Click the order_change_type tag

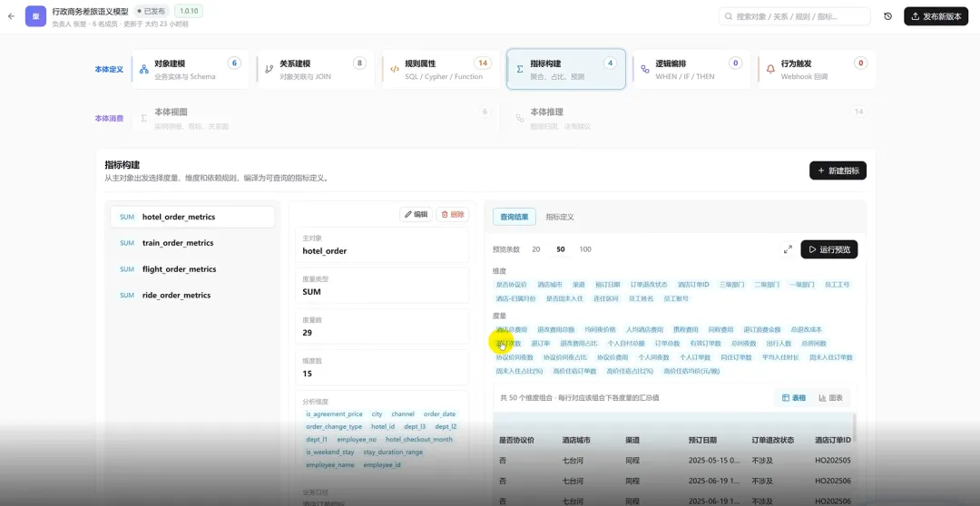point(334,427)
